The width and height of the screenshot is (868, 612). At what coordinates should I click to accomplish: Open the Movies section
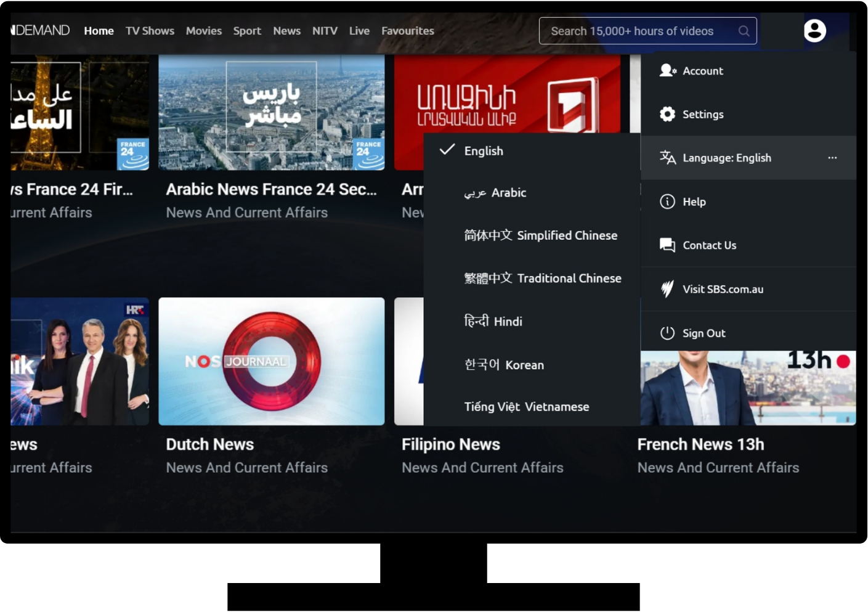pos(204,31)
